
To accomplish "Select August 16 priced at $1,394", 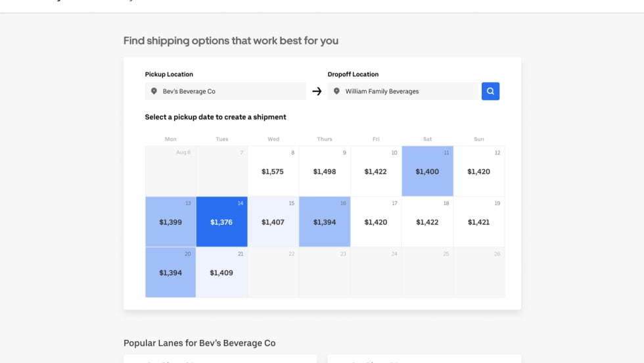I will tap(325, 222).
